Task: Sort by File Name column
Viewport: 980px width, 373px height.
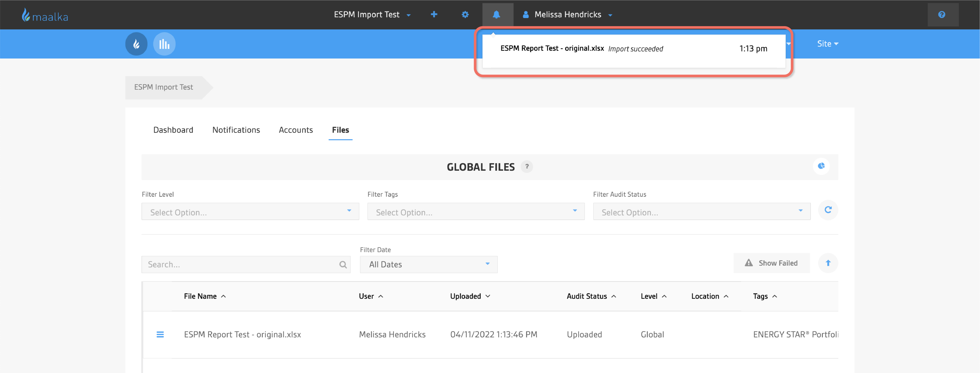Action: point(205,296)
